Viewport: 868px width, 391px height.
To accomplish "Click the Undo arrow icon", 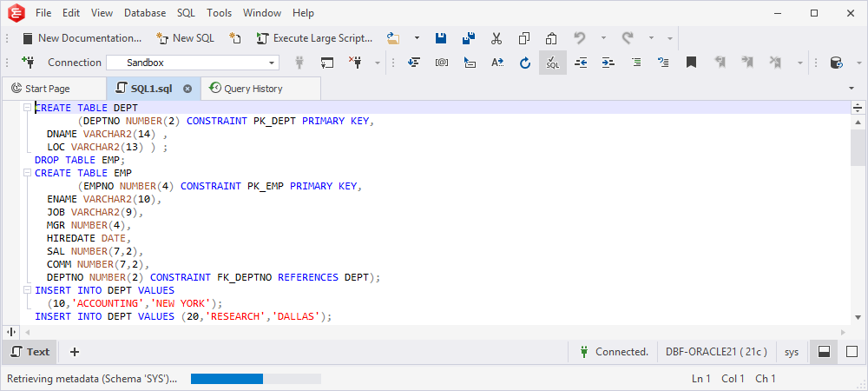I will coord(580,38).
